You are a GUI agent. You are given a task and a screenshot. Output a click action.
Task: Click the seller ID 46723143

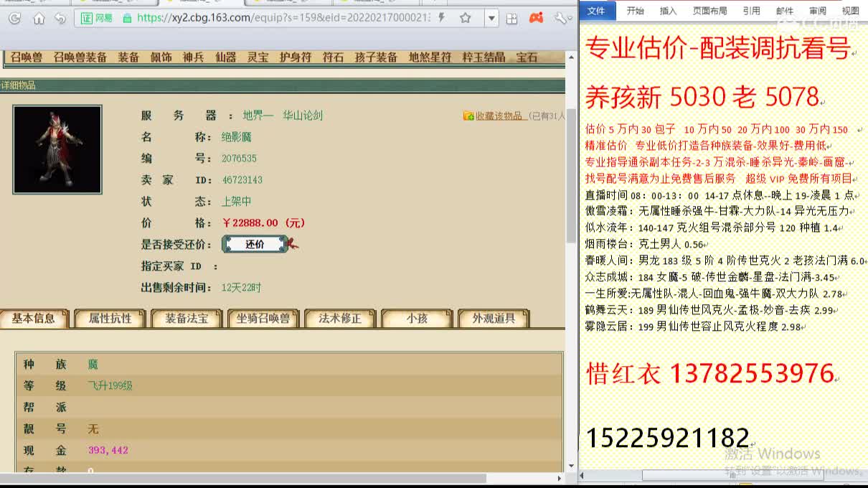(242, 180)
